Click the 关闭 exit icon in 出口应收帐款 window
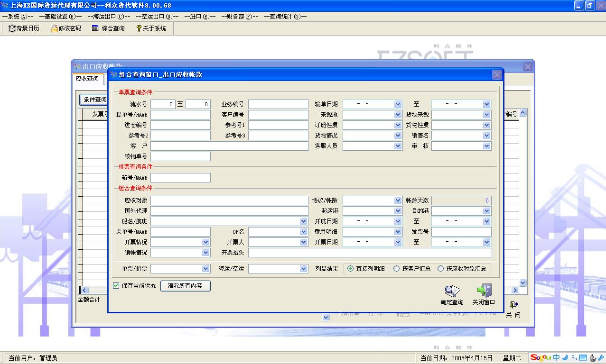 click(x=513, y=304)
